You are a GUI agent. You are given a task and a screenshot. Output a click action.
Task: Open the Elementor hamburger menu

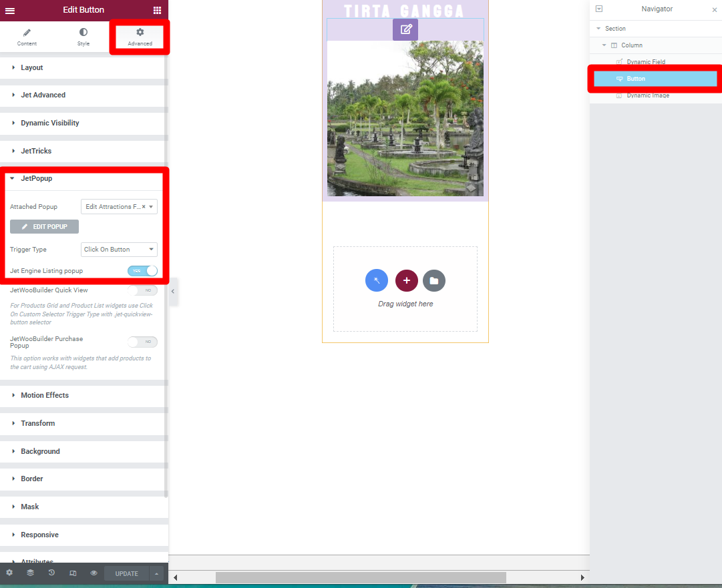pos(10,10)
